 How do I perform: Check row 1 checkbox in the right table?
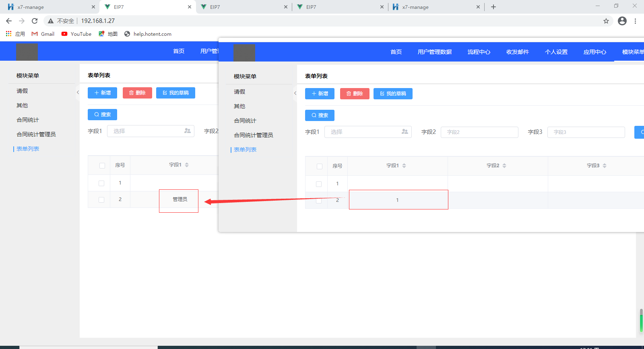tap(319, 184)
